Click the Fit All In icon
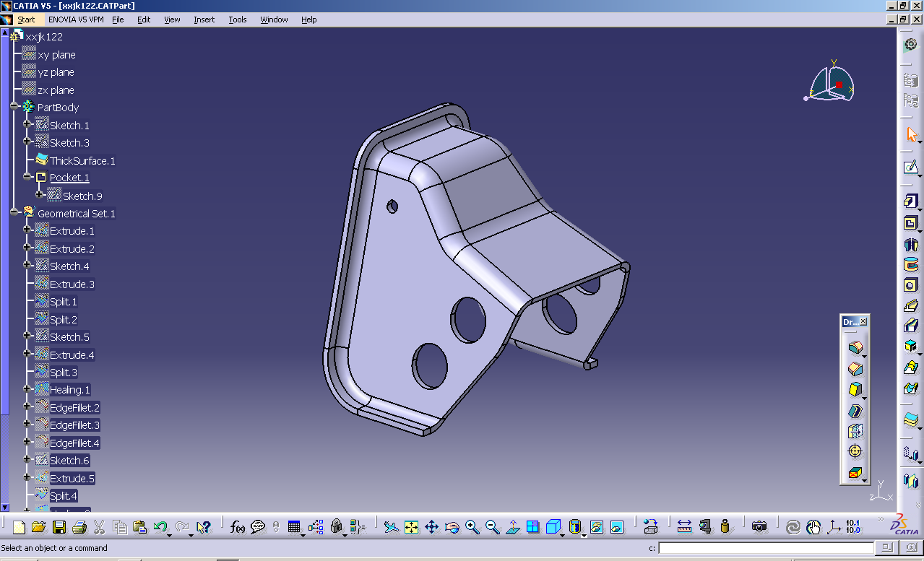Viewport: 924px width, 561px height. [411, 528]
